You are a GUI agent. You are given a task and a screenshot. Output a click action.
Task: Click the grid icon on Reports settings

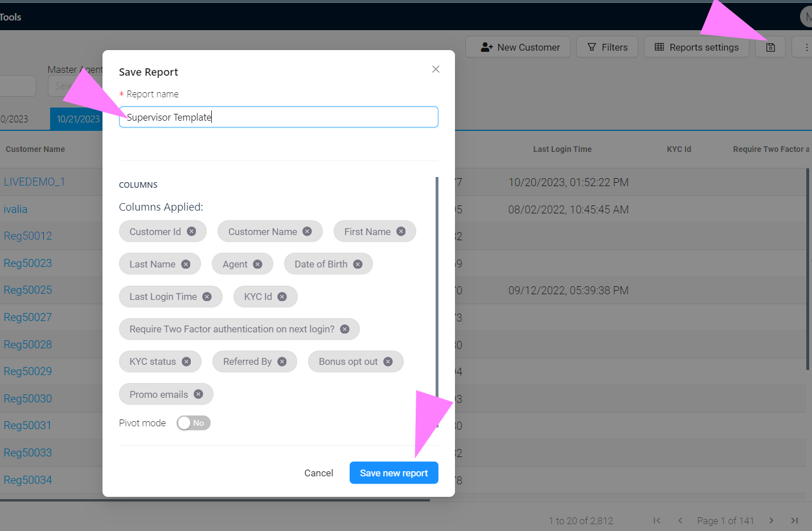pos(658,47)
